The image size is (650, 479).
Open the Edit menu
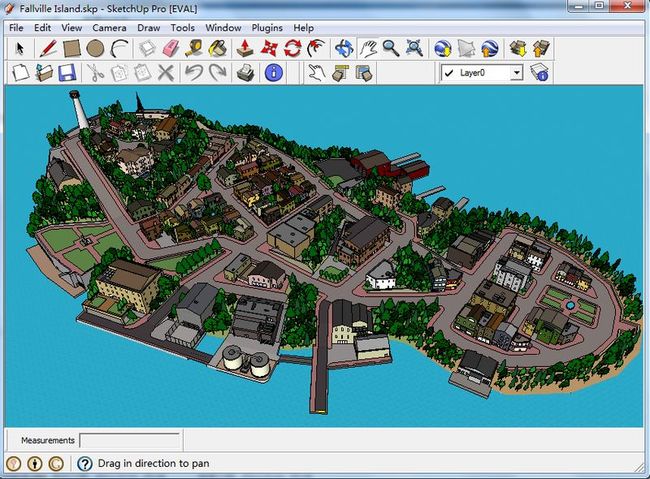pyautogui.click(x=42, y=28)
